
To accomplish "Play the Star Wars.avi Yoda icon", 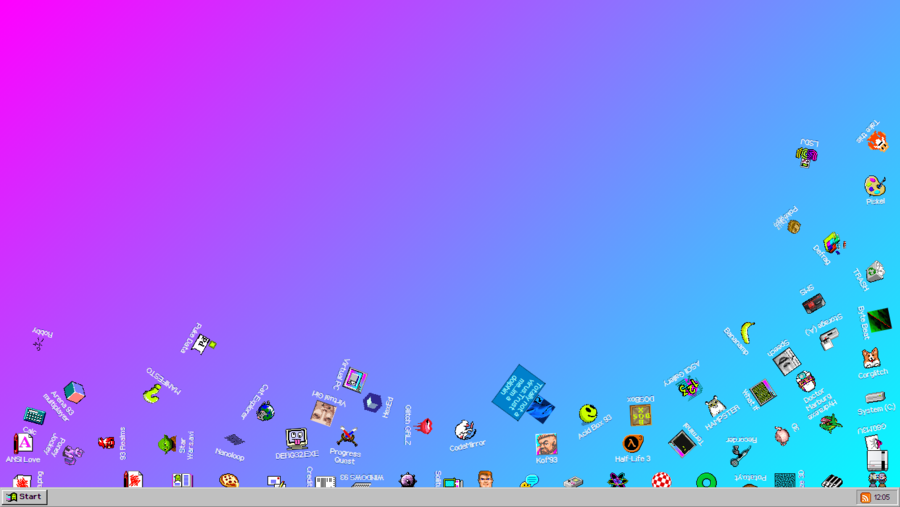I will pos(167,444).
